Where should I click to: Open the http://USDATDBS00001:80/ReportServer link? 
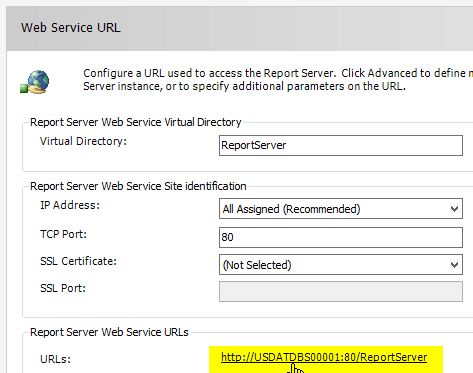tap(324, 357)
